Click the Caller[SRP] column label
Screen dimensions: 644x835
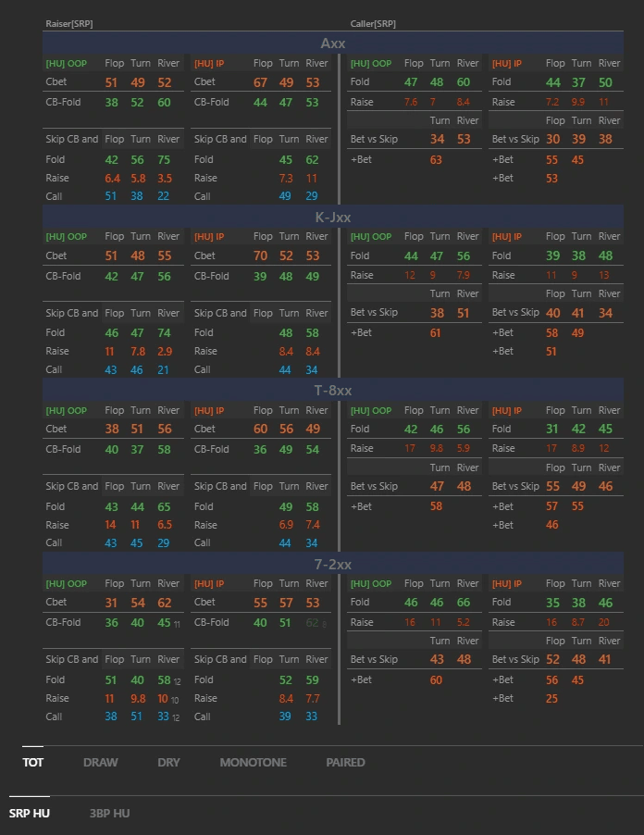(373, 23)
